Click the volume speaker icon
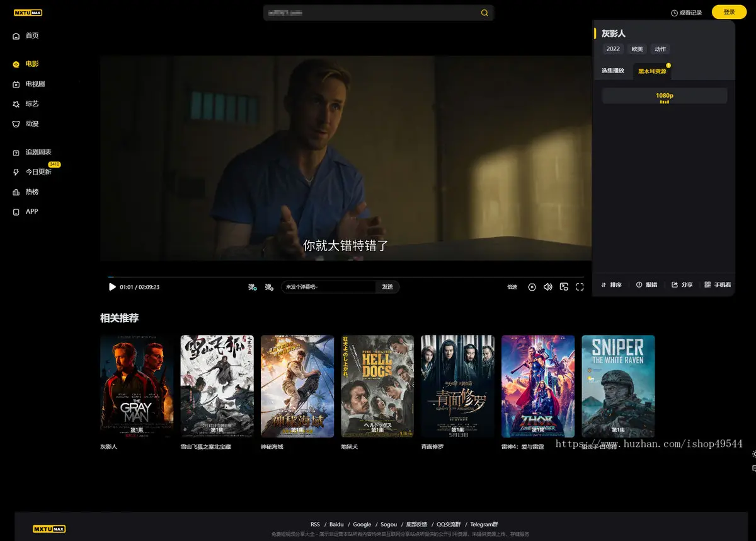The height and width of the screenshot is (541, 756). 547,287
